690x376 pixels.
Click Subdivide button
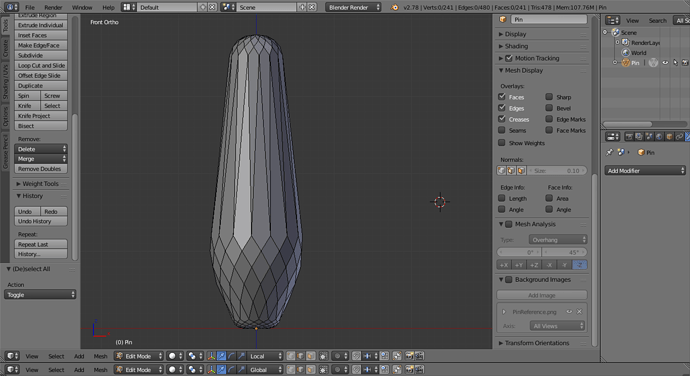41,55
